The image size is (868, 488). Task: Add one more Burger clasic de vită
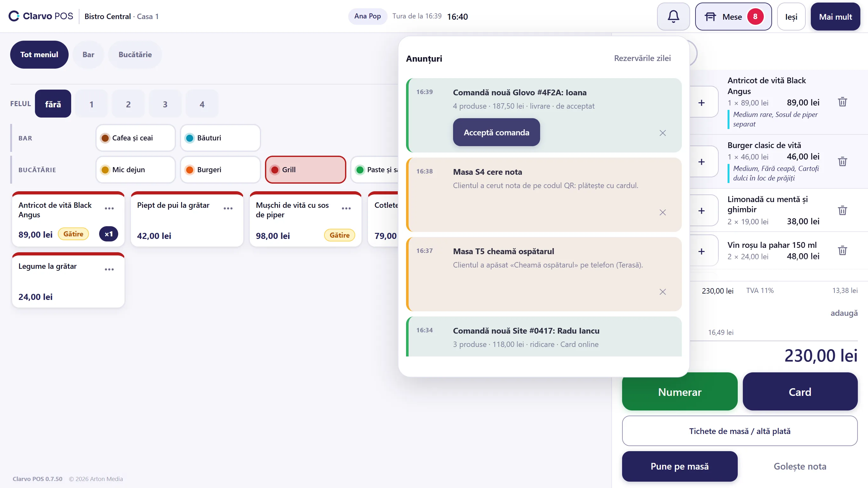[x=702, y=162]
